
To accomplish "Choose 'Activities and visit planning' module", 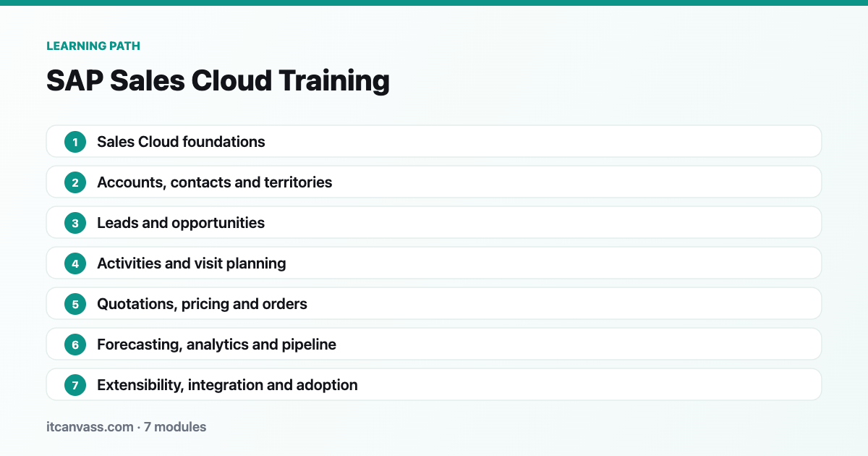I will [x=434, y=263].
